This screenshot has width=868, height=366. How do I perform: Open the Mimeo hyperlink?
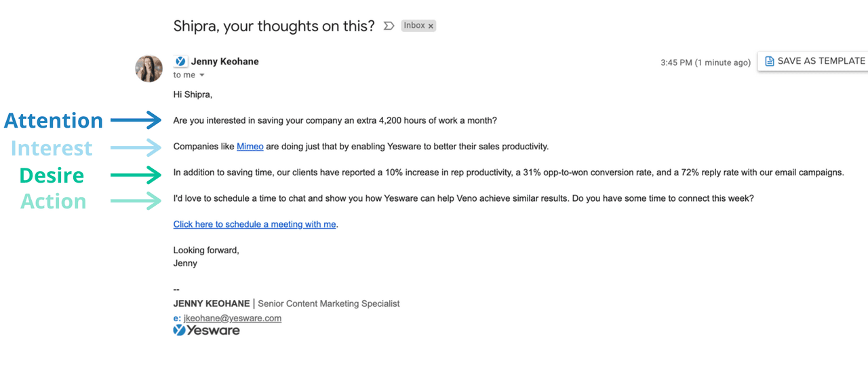click(250, 146)
